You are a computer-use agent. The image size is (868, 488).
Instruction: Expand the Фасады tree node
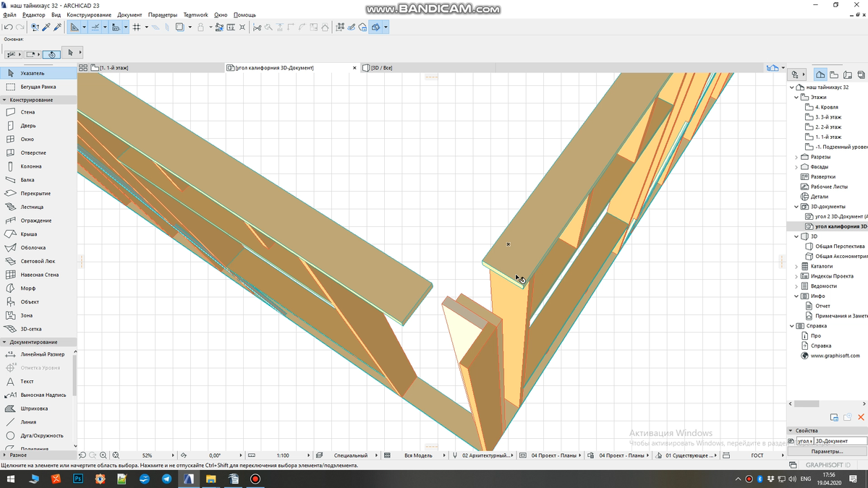[796, 167]
